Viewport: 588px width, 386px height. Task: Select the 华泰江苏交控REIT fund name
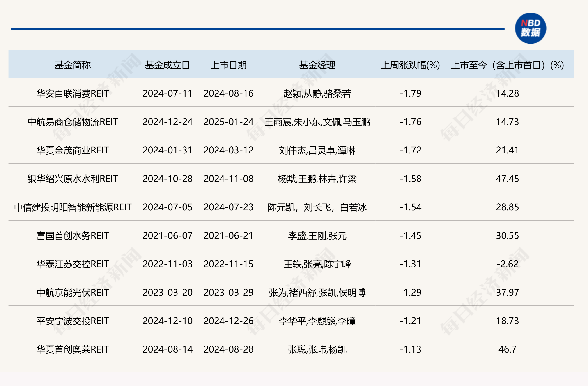tap(73, 264)
